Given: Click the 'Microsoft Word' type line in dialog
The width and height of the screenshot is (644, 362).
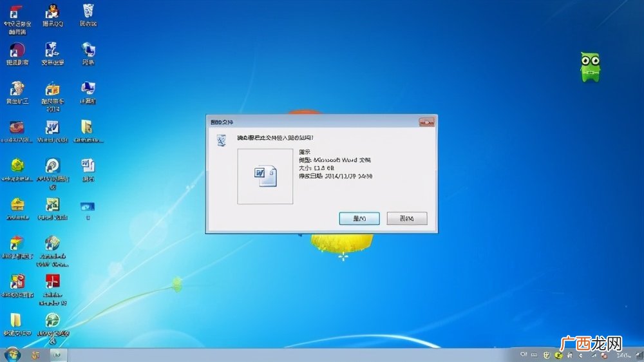Looking at the screenshot, I should (335, 160).
